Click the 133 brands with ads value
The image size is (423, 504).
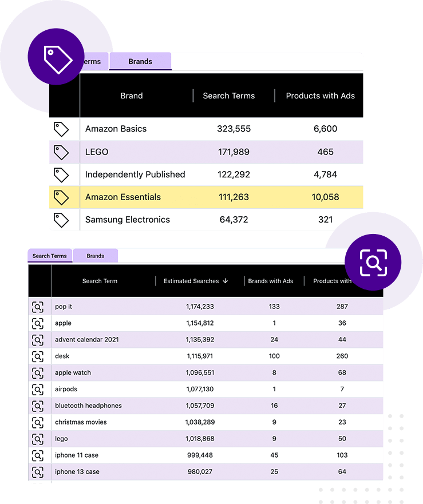click(x=274, y=307)
